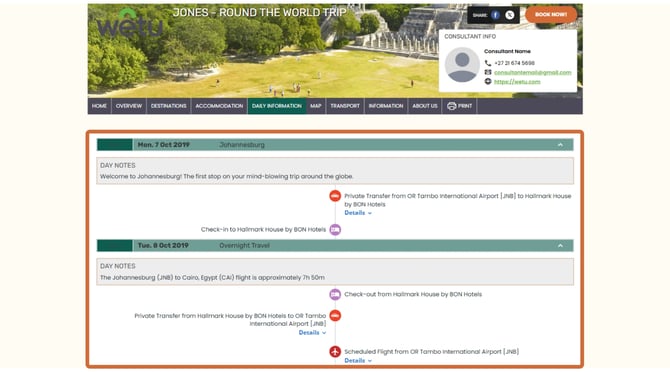670x372 pixels.
Task: Click the Wetu logo
Action: (x=129, y=24)
